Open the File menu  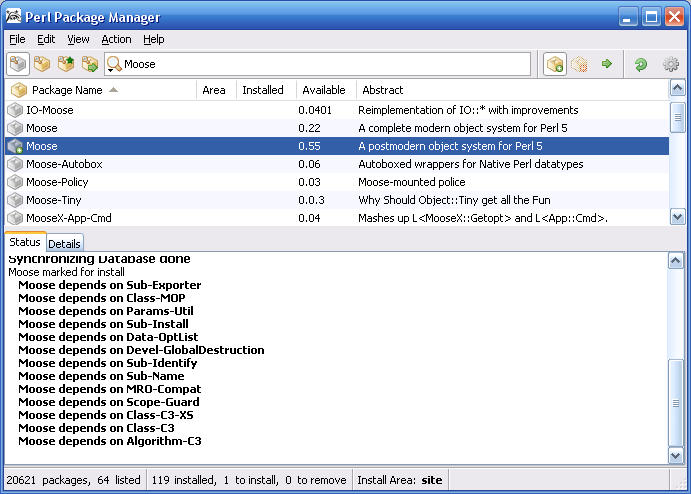point(17,39)
